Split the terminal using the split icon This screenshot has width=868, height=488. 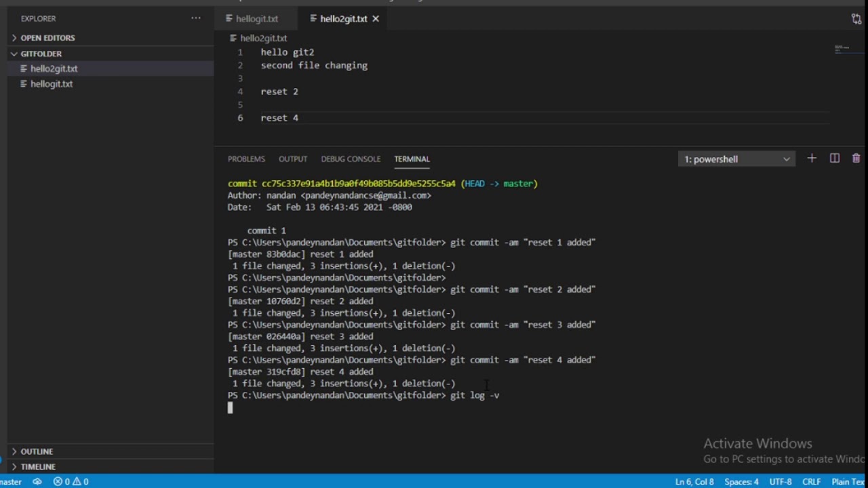[835, 159]
